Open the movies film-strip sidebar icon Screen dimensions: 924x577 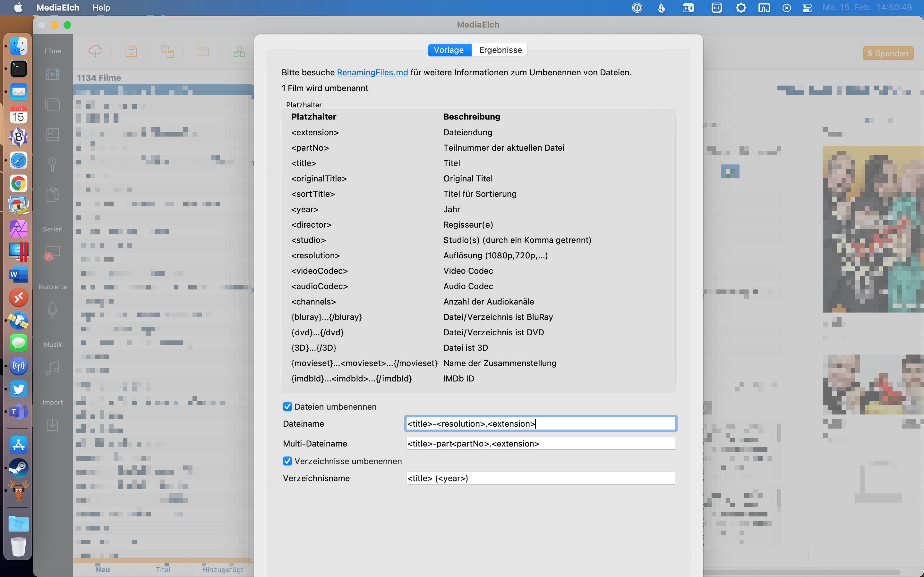[52, 74]
